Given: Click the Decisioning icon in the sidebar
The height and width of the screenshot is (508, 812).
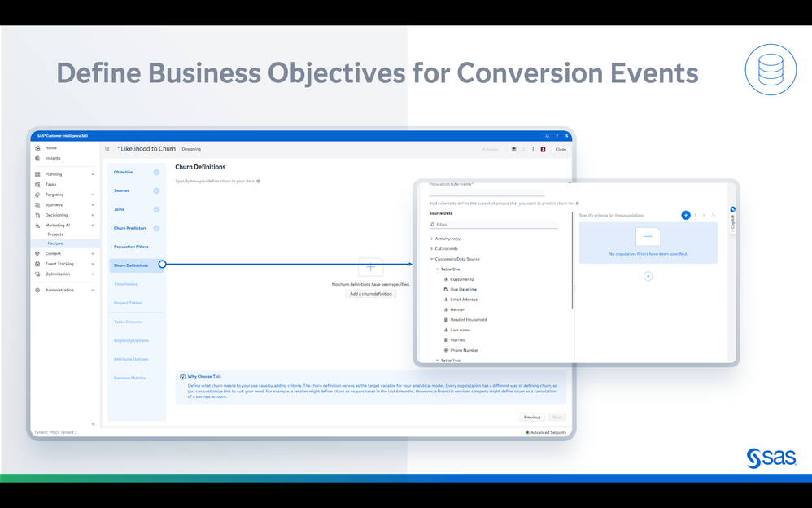Looking at the screenshot, I should [x=37, y=215].
